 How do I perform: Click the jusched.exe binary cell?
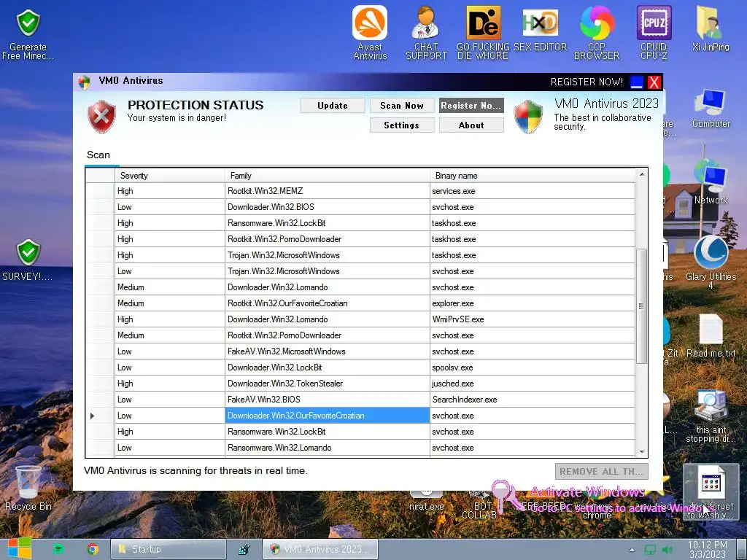(x=532, y=384)
